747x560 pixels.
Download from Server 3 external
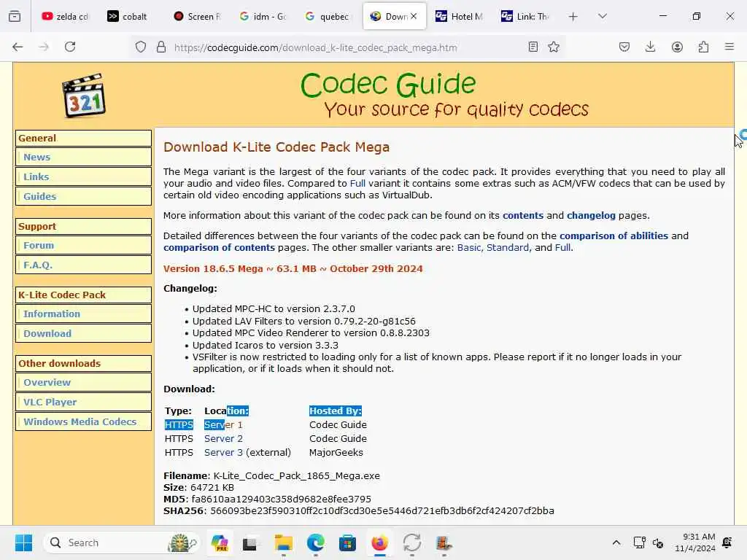coord(223,452)
